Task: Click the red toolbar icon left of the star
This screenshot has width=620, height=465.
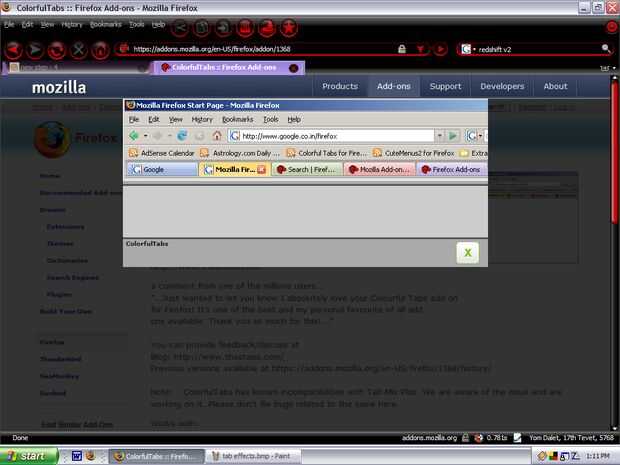Action: pos(267,28)
